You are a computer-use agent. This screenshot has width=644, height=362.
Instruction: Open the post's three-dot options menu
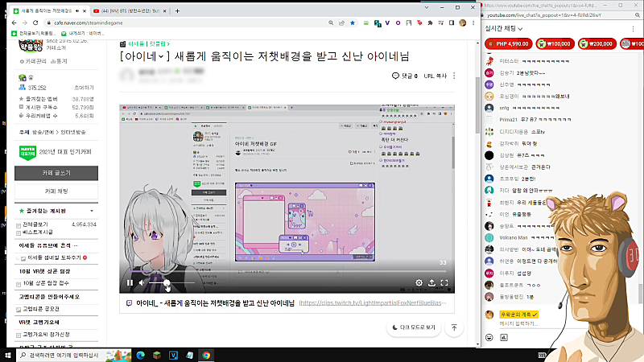coord(454,76)
